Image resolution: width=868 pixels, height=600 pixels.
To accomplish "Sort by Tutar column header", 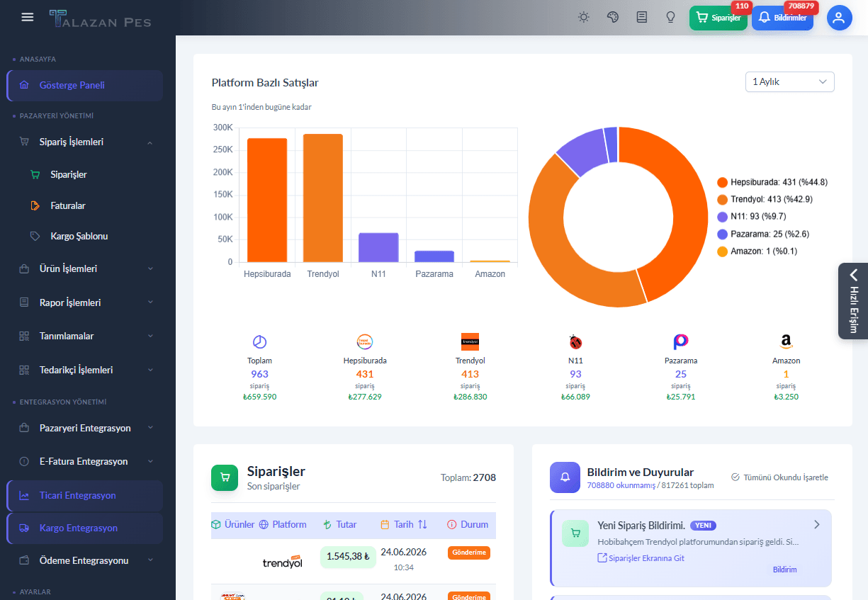I will (339, 525).
